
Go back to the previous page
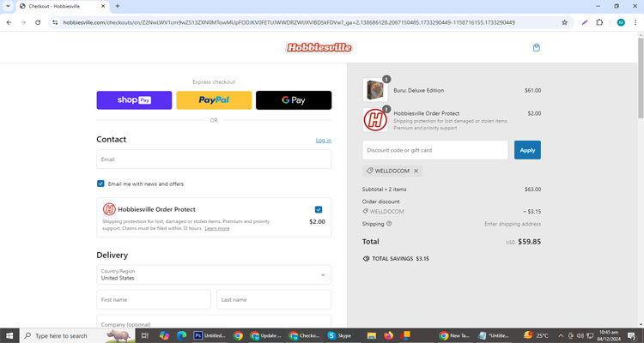(x=9, y=22)
